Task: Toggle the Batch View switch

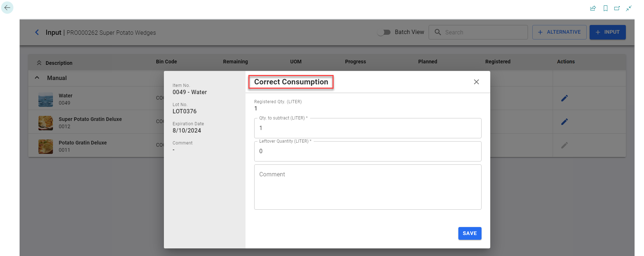Action: pyautogui.click(x=384, y=32)
